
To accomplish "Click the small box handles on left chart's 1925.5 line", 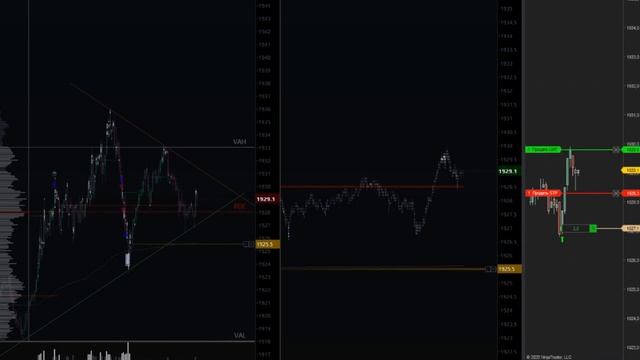I will (x=248, y=244).
